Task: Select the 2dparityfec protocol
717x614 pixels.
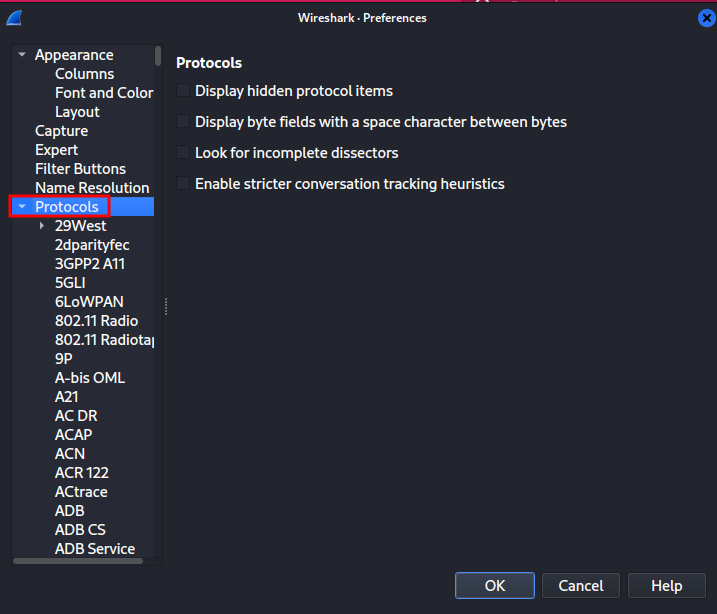Action: pos(92,245)
